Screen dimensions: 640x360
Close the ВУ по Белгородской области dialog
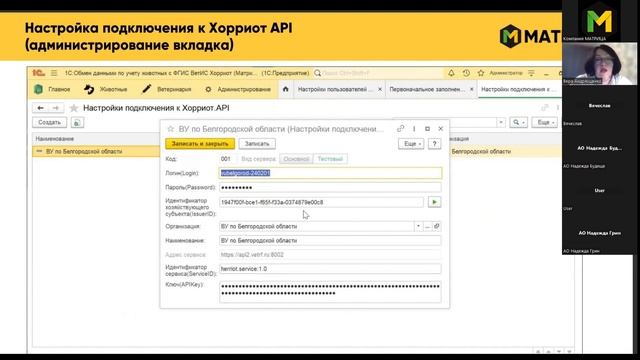[440, 129]
